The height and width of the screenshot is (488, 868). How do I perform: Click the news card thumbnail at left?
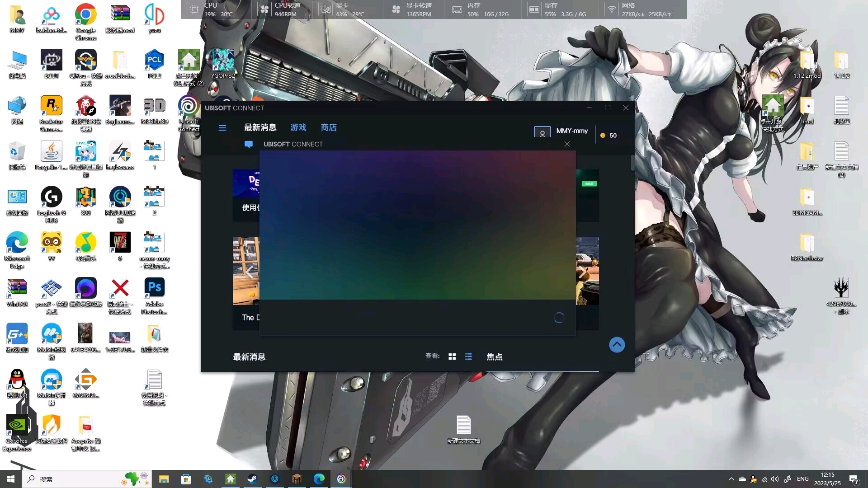tap(246, 271)
